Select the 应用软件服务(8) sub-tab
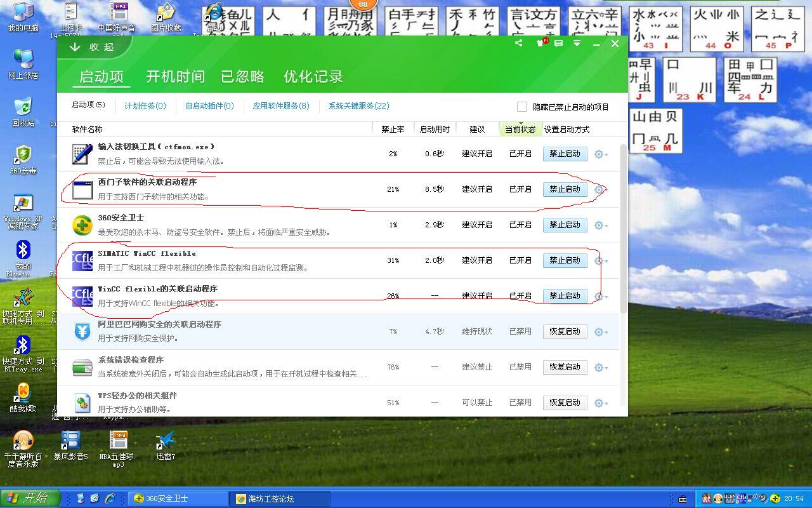Screen dimensions: 812x508 [281, 106]
